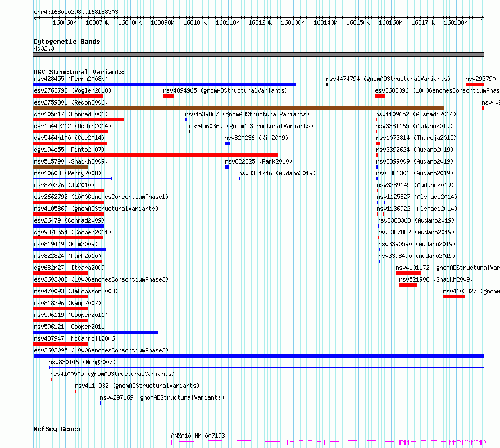Click the 168100k ruler tick label
500x448 pixels.
pyautogui.click(x=195, y=23)
